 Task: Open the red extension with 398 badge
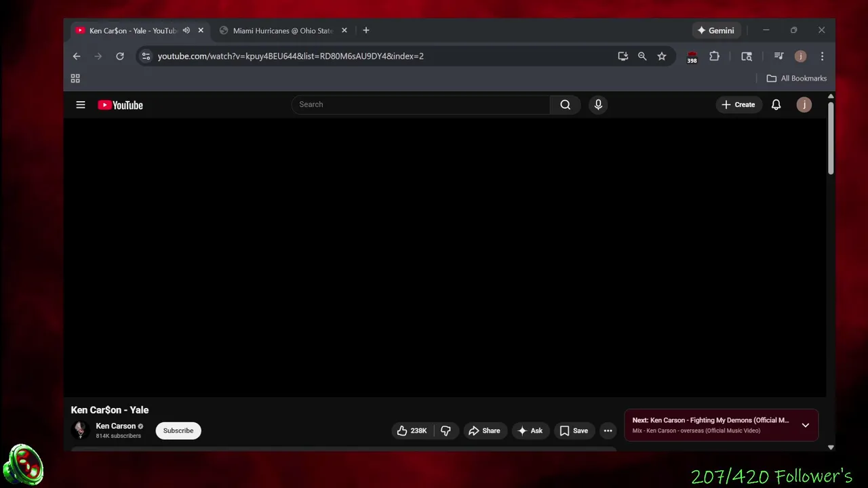pos(692,57)
